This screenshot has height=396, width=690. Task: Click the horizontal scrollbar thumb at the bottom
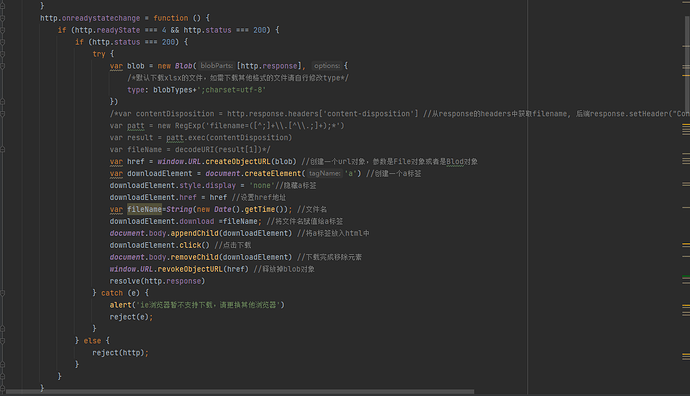tap(240, 391)
